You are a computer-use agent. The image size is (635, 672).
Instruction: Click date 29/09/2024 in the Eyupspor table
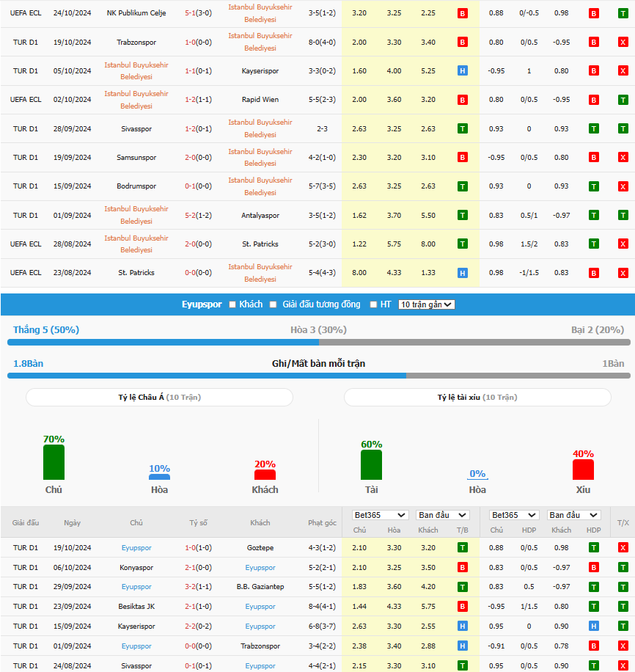72,587
